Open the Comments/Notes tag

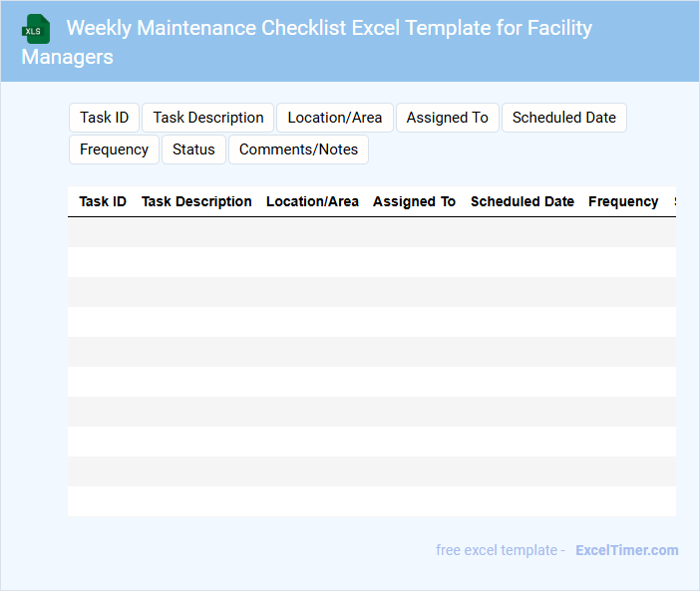(x=298, y=149)
